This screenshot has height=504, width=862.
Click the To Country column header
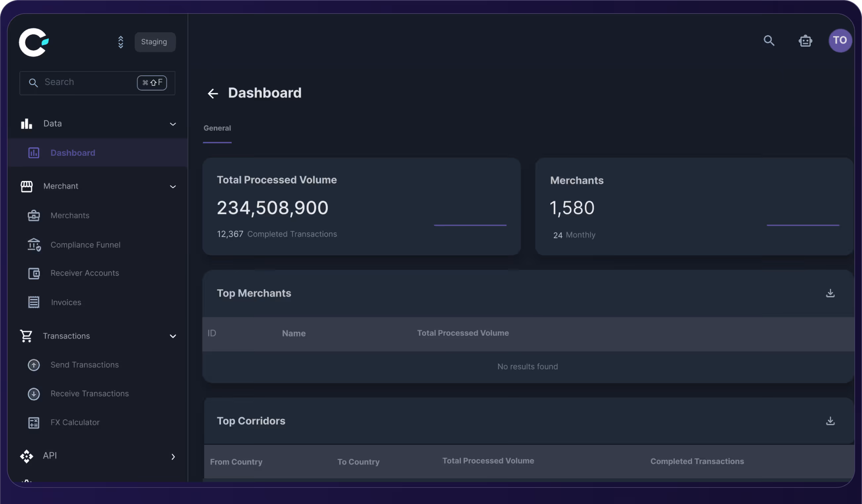point(359,462)
